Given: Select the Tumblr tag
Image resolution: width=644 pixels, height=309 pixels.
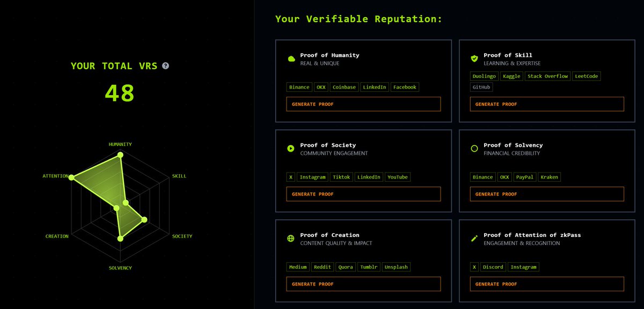Looking at the screenshot, I should click(369, 267).
